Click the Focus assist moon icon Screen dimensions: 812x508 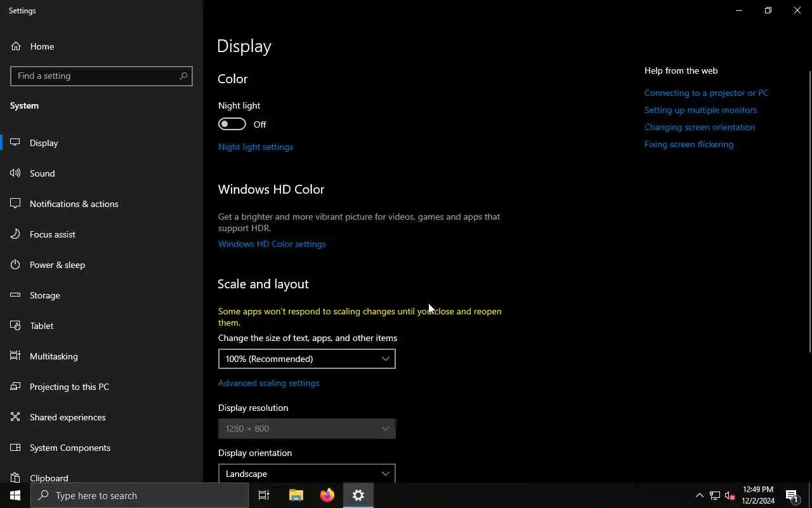tap(15, 234)
